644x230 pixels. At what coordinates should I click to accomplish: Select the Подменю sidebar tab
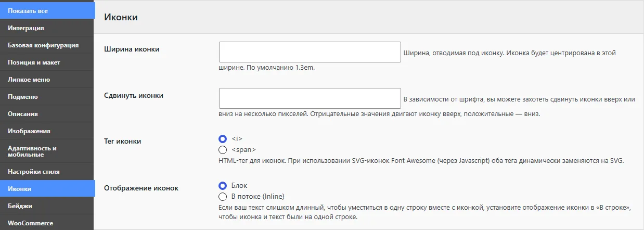tap(47, 97)
